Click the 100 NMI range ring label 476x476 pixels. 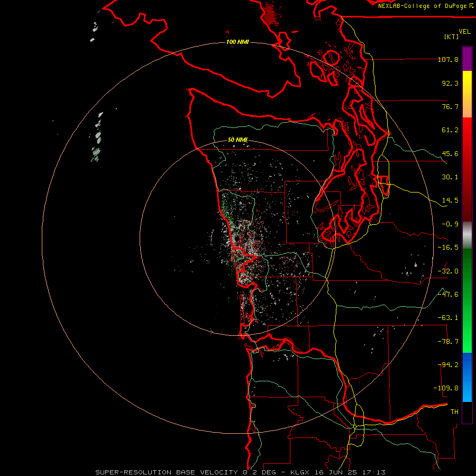237,42
